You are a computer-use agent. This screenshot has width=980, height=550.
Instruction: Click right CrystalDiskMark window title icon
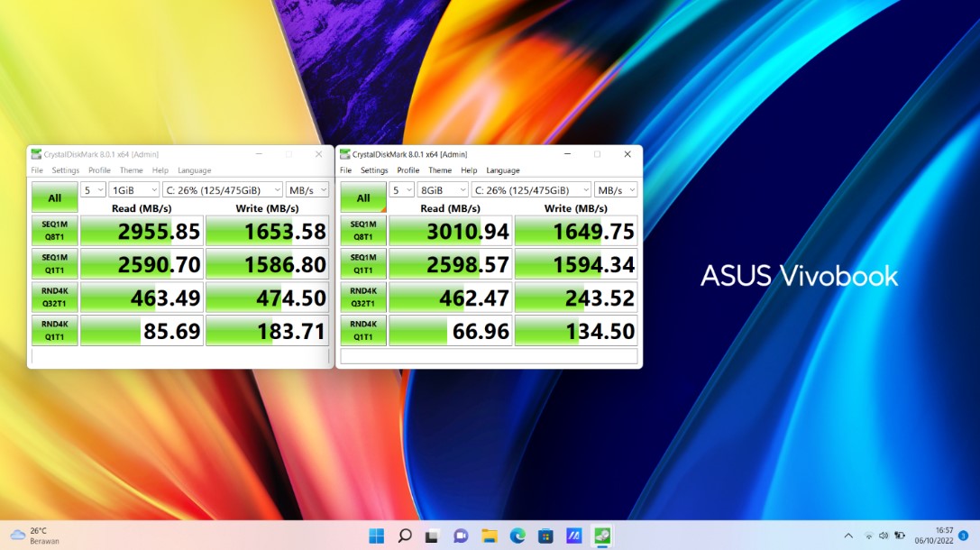[x=345, y=154]
